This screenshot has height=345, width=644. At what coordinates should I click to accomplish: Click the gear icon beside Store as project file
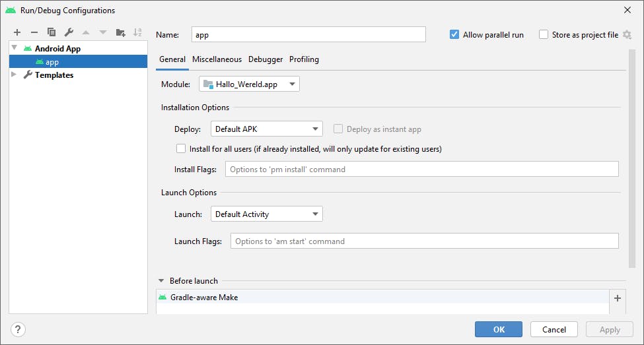[x=627, y=35]
